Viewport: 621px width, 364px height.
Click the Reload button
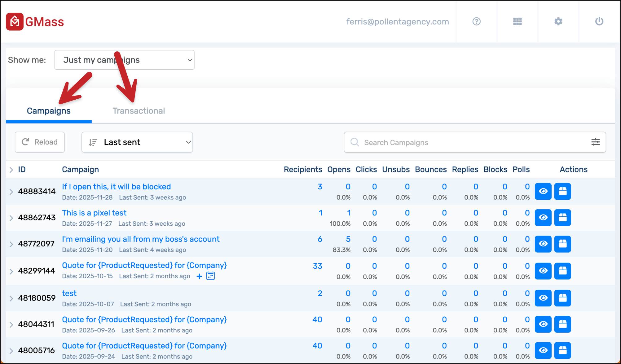(40, 142)
